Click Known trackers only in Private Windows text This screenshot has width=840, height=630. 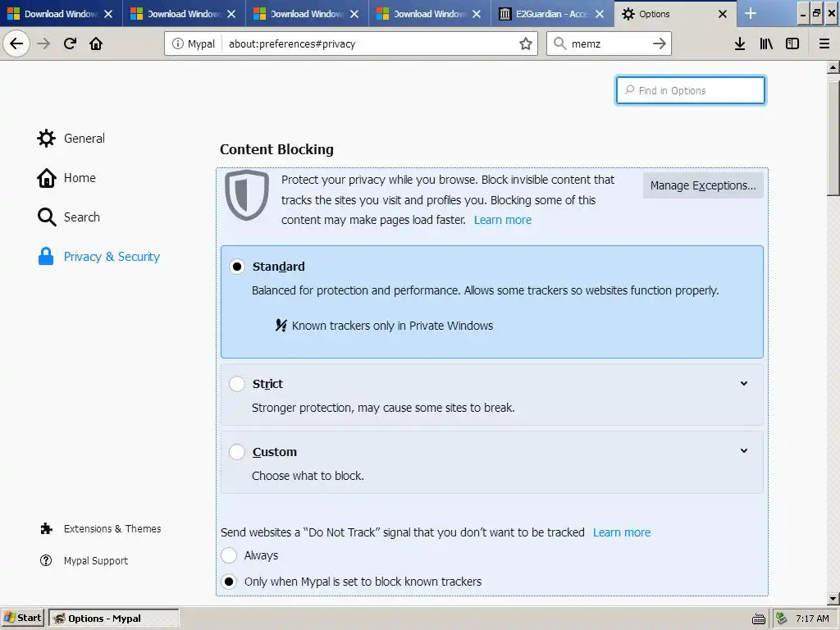[x=392, y=326]
